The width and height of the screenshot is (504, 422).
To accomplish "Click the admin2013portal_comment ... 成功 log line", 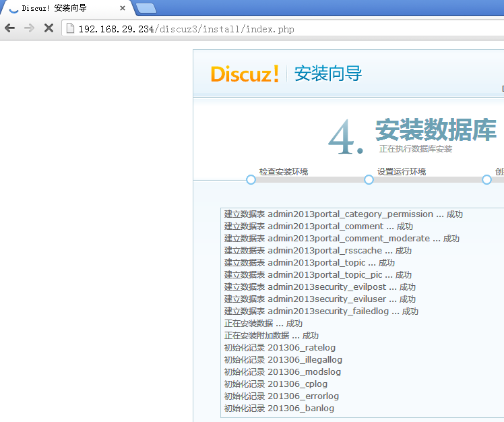I will tap(319, 227).
